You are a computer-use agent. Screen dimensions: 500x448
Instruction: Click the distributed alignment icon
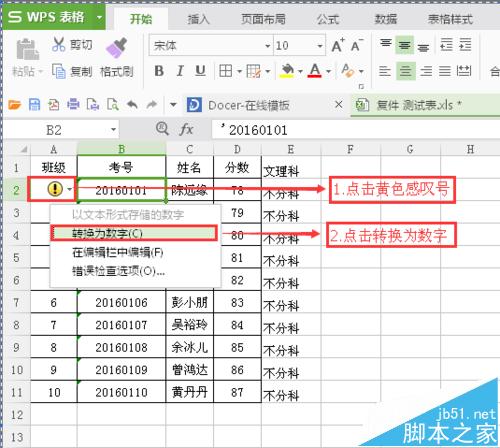pos(464,71)
